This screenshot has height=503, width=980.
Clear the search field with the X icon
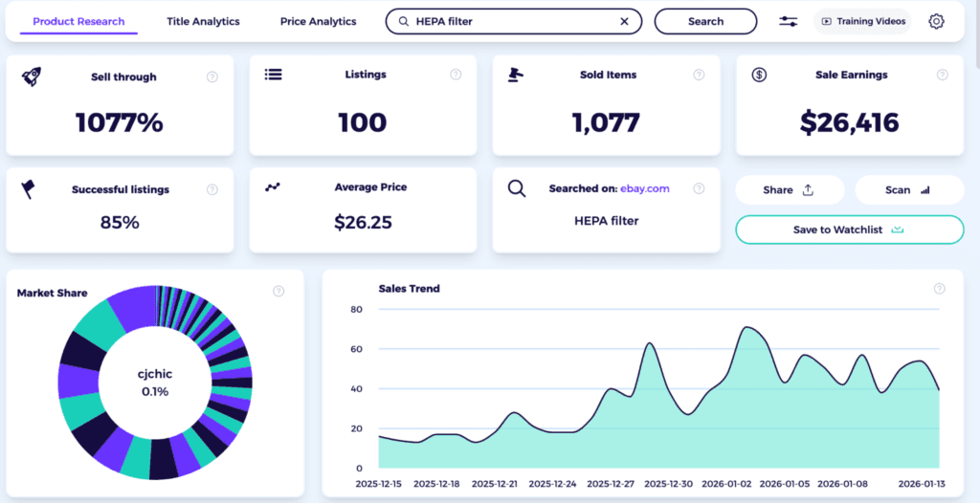[625, 21]
